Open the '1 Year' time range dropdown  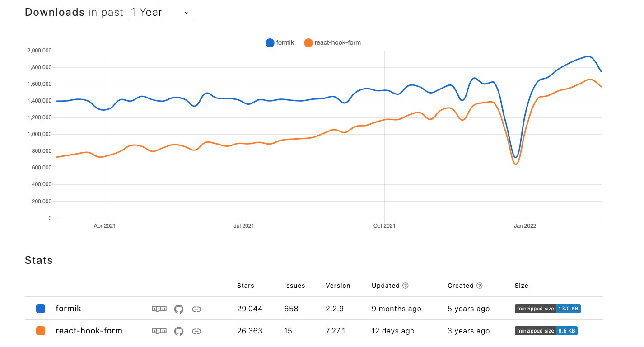pyautogui.click(x=160, y=12)
